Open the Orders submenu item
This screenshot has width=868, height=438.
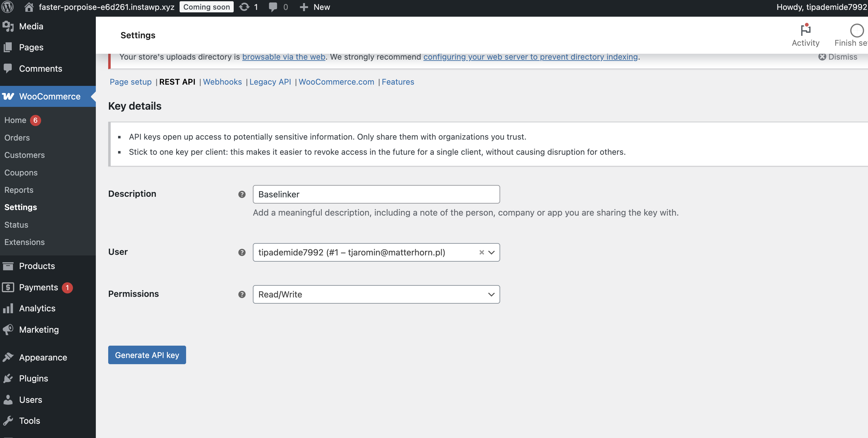tap(17, 138)
